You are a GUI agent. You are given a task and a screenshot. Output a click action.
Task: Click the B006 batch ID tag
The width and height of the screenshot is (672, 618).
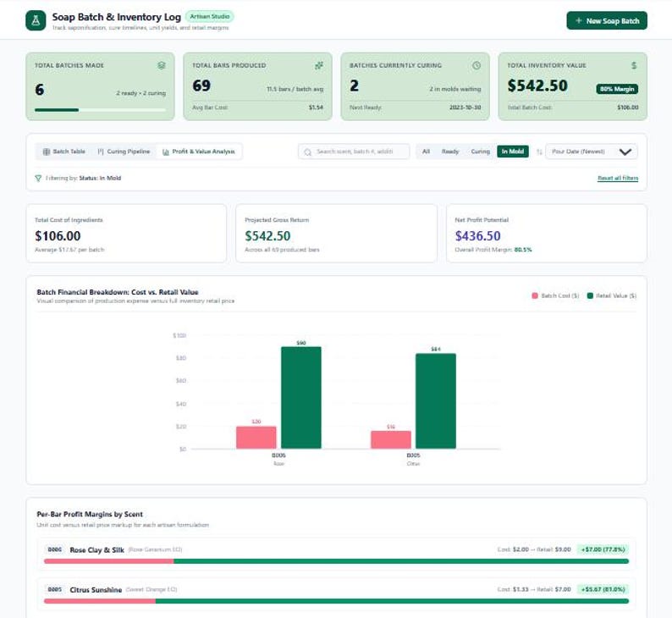pos(55,549)
